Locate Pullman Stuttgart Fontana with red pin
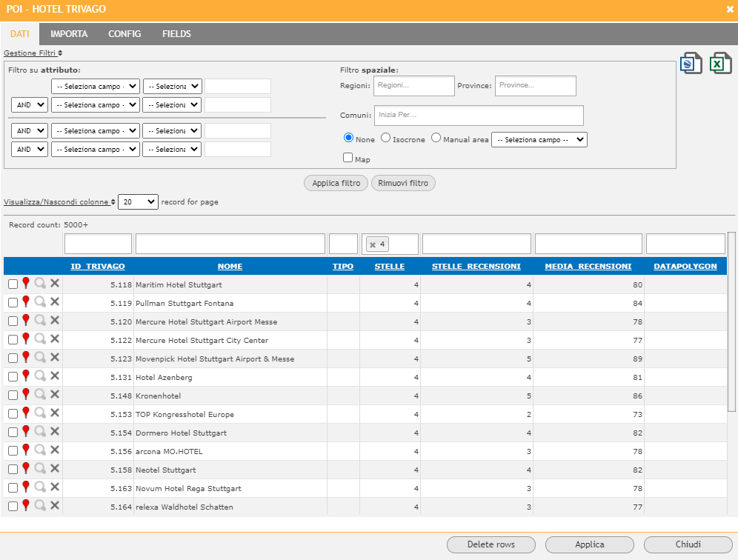Screen dimensions: 738x560 tap(26, 301)
